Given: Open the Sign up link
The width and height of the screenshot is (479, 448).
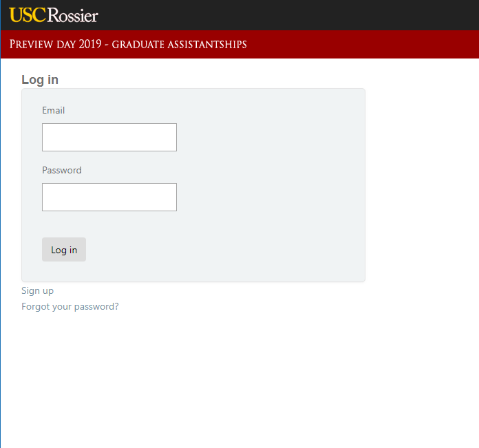Looking at the screenshot, I should 37,290.
